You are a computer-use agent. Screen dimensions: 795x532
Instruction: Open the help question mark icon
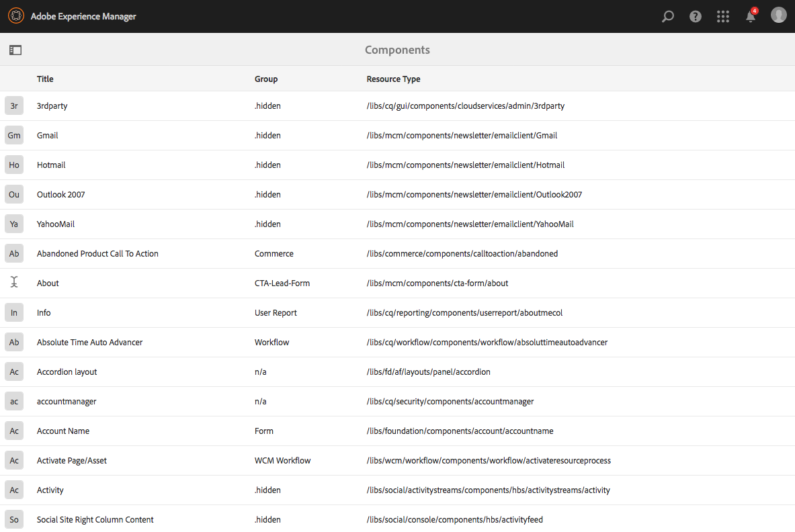click(x=695, y=16)
